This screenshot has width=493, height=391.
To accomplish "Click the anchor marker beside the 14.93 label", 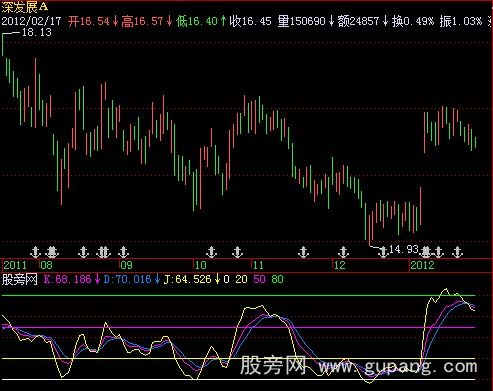I will click(x=383, y=252).
